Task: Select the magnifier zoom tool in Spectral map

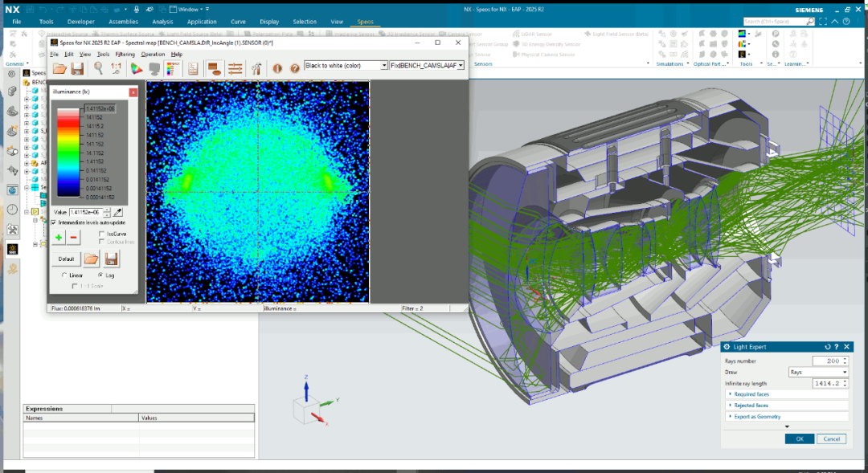Action: 98,68
